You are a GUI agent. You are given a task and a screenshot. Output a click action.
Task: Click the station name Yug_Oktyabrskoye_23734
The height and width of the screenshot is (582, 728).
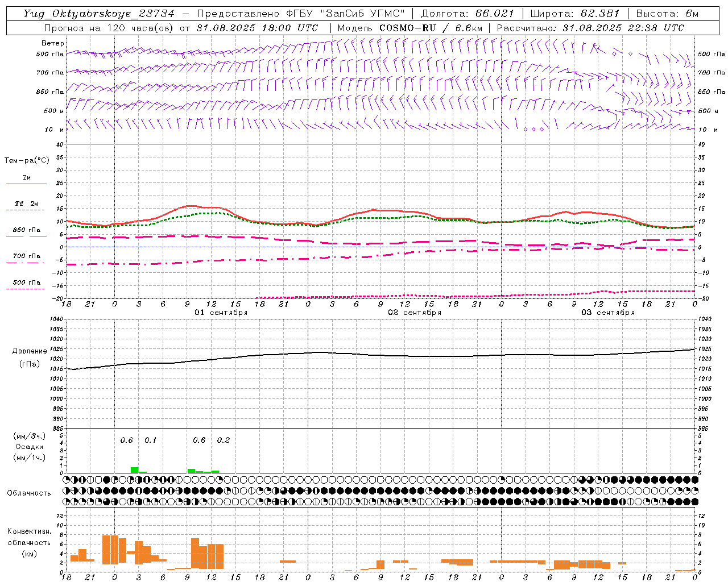pos(98,14)
